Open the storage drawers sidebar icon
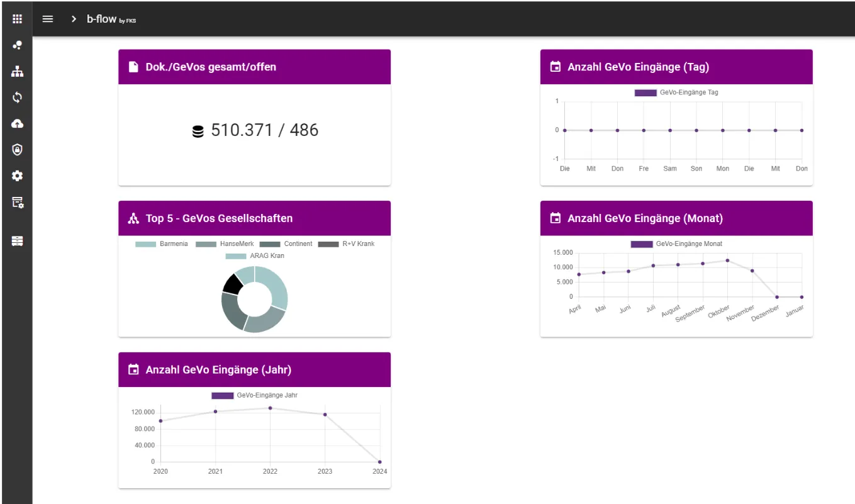The height and width of the screenshot is (504, 855). pos(17,241)
